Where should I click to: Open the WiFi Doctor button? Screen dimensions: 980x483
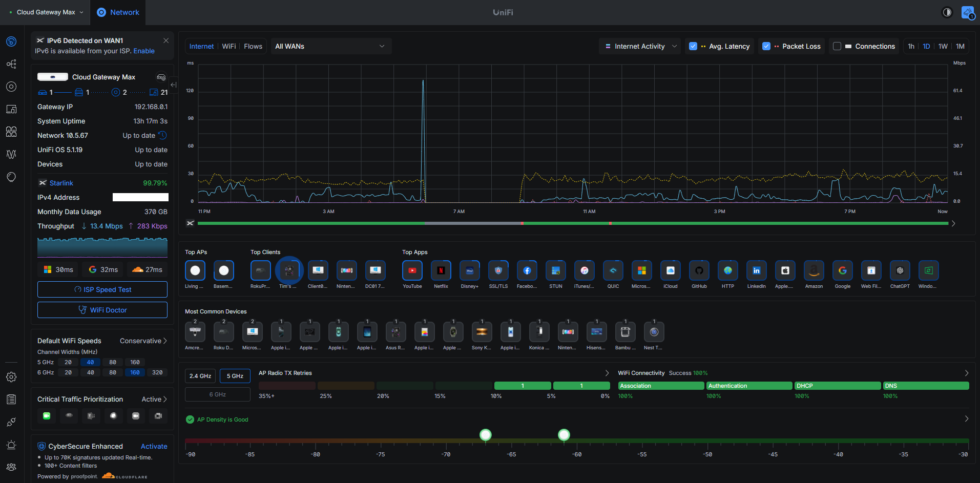[x=102, y=310]
